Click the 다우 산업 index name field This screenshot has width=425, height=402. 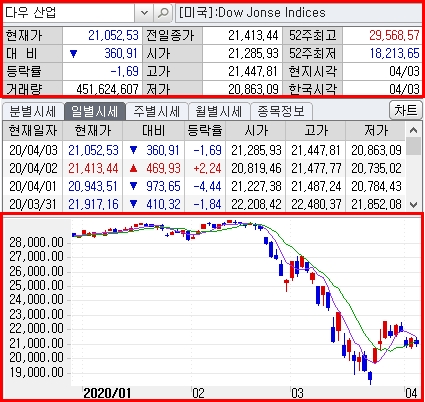69,13
